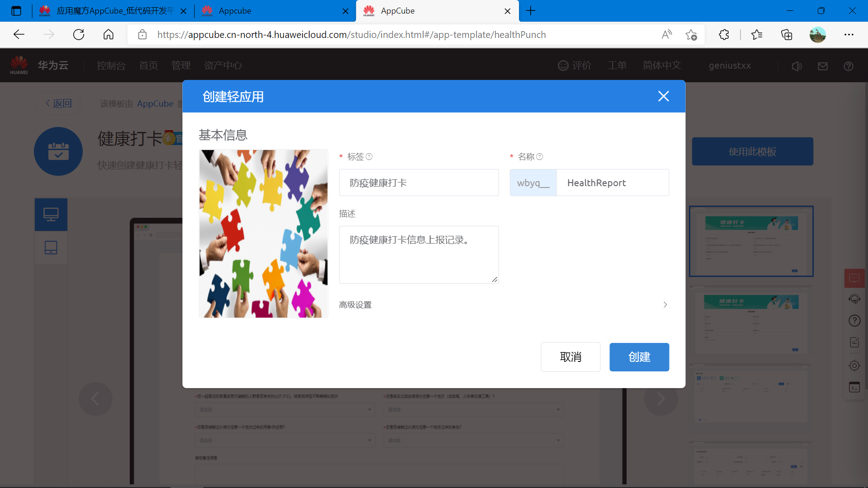The height and width of the screenshot is (488, 868).
Task: Close the 创建轻应用 dialog
Action: [663, 96]
